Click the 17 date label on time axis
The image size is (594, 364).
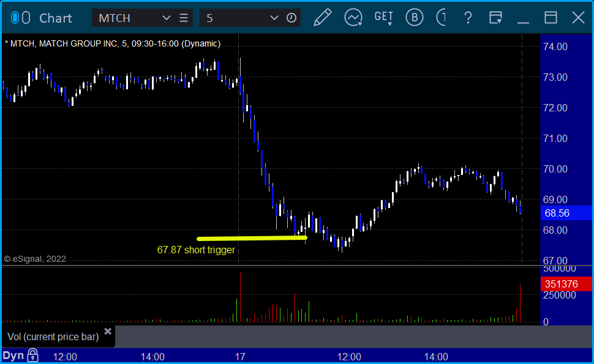click(240, 357)
